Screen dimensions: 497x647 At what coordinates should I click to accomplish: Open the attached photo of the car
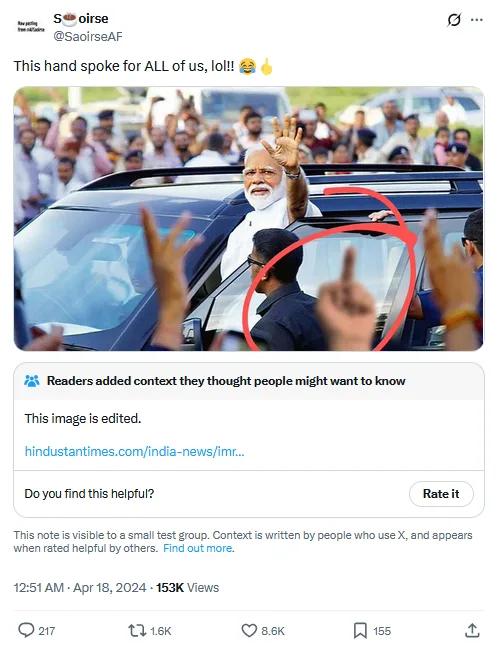tap(248, 219)
